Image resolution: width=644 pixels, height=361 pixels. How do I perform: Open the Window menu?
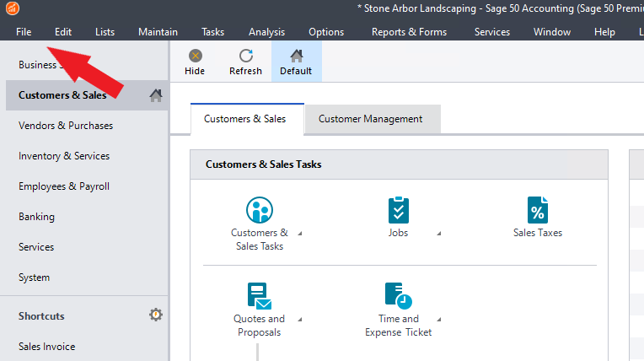(552, 32)
